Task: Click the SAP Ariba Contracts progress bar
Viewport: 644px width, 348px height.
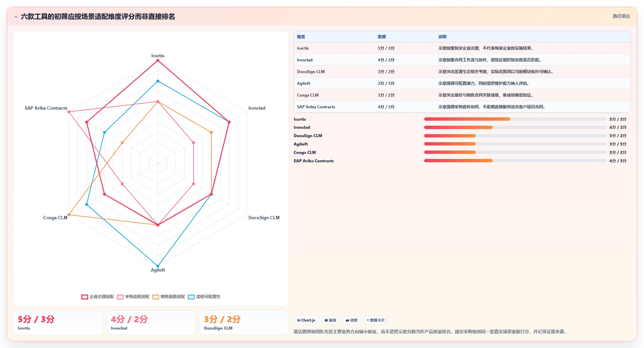Action: coord(515,161)
